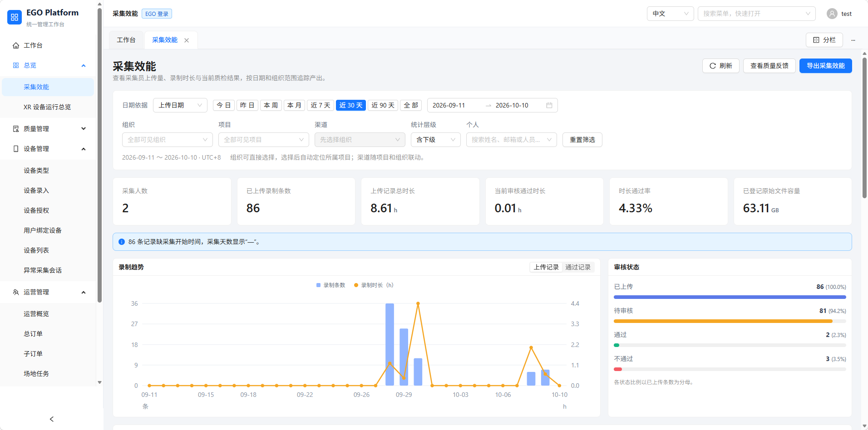Screen dimensions: 868x430
Task: Open the 统计层级 含下级 dropdown
Action: point(436,140)
